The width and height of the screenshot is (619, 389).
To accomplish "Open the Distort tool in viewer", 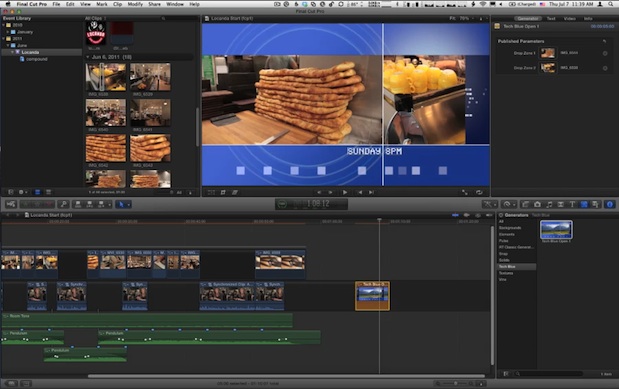I will (235, 192).
